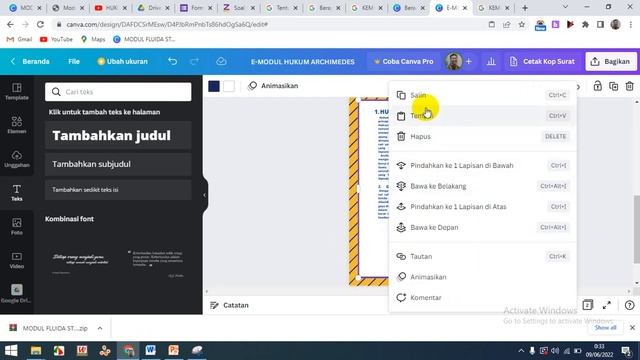Click Show all downloads link
Image resolution: width=640 pixels, height=360 pixels.
pos(605,328)
